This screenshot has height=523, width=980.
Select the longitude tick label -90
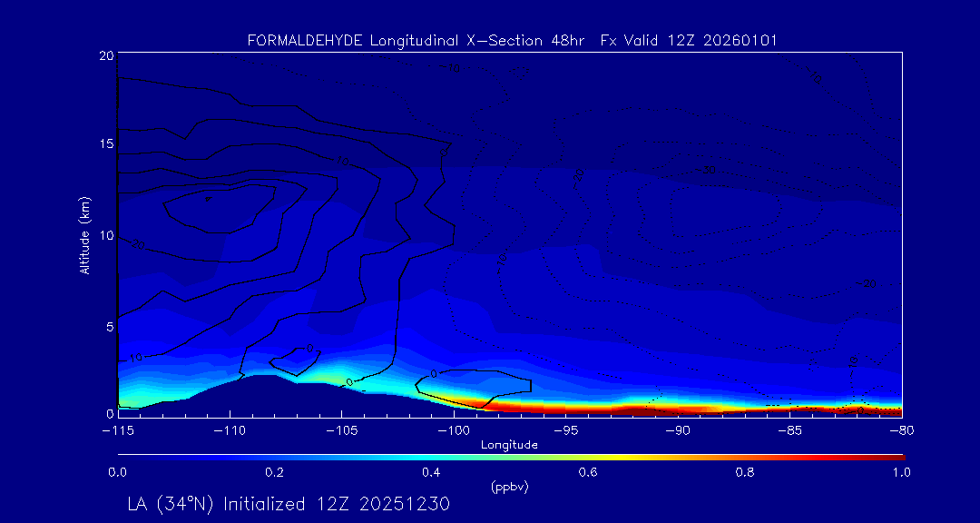pyautogui.click(x=678, y=431)
